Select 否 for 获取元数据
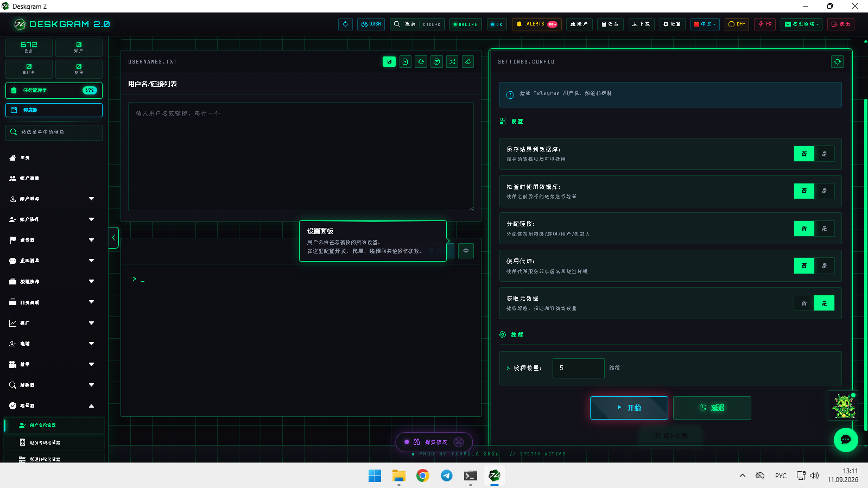This screenshot has height=488, width=868. [804, 303]
